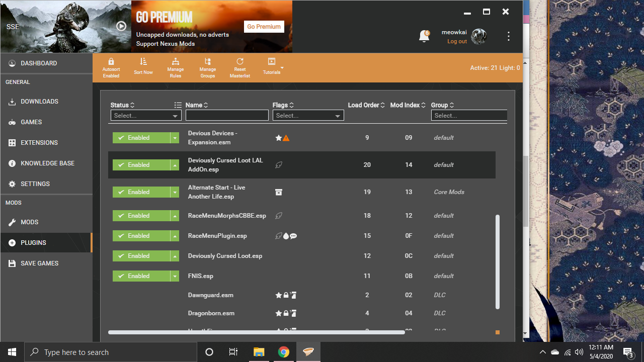
Task: Click the meowkai profile avatar
Action: 479,36
